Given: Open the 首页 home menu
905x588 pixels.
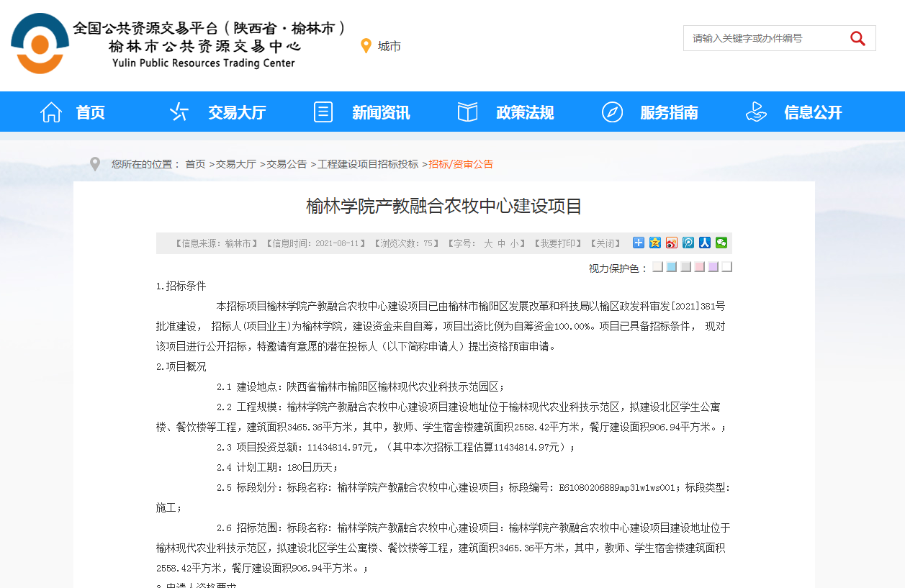Looking at the screenshot, I should tap(73, 112).
